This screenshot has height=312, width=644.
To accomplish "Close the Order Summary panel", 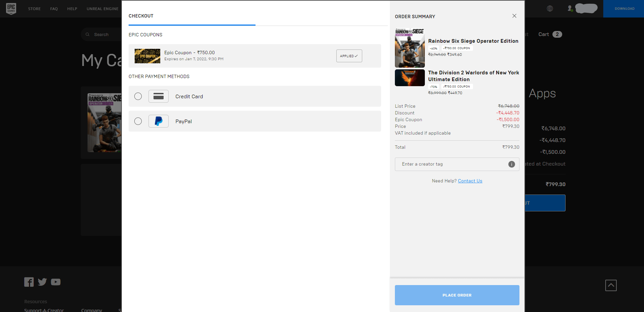I will 514,15.
